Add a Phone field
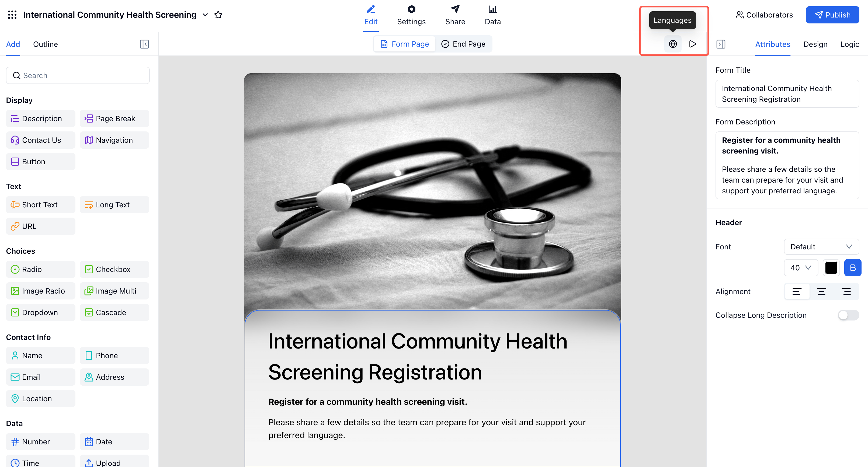Viewport: 868px width, 467px height. tap(114, 356)
